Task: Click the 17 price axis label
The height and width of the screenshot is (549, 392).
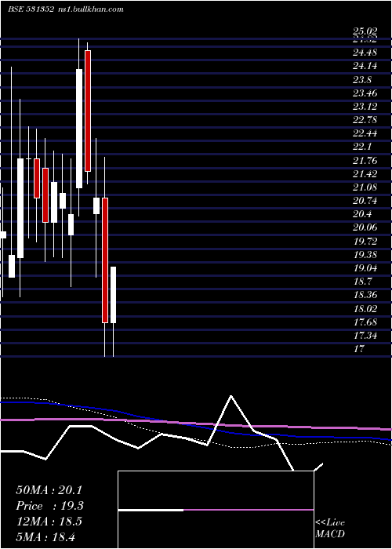Action: (359, 349)
